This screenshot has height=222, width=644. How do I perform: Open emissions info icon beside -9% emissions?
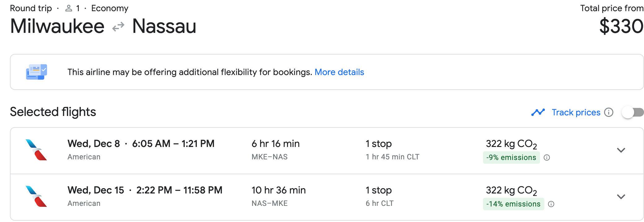click(x=547, y=158)
